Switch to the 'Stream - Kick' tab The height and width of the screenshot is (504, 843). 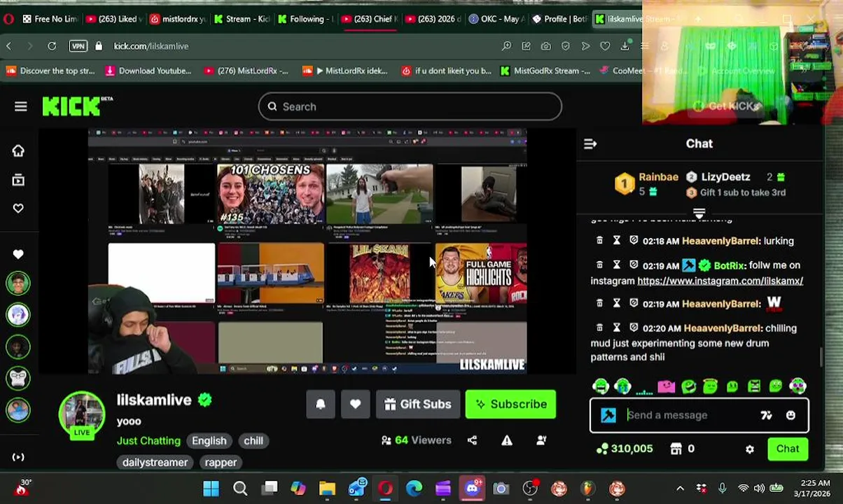coord(241,19)
